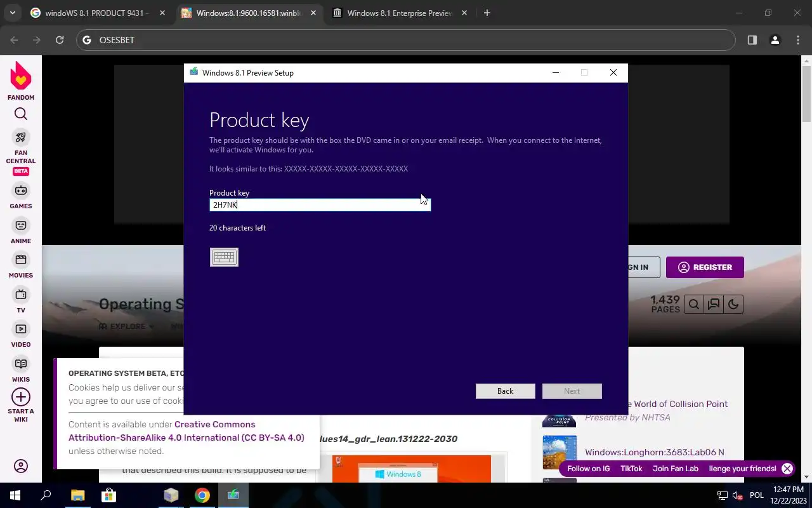This screenshot has width=812, height=508.
Task: Click Join Fan Lab link
Action: pos(676,469)
